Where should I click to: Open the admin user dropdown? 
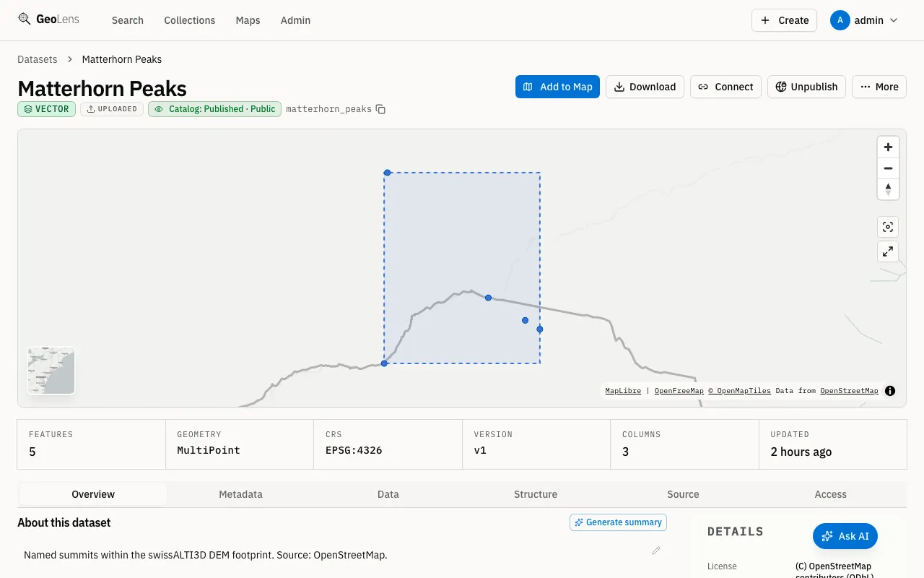866,20
